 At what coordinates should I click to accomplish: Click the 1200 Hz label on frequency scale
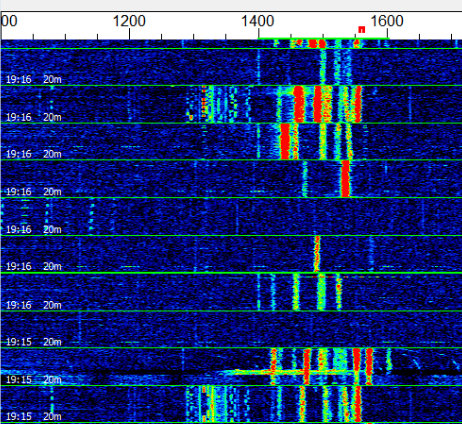(x=129, y=22)
